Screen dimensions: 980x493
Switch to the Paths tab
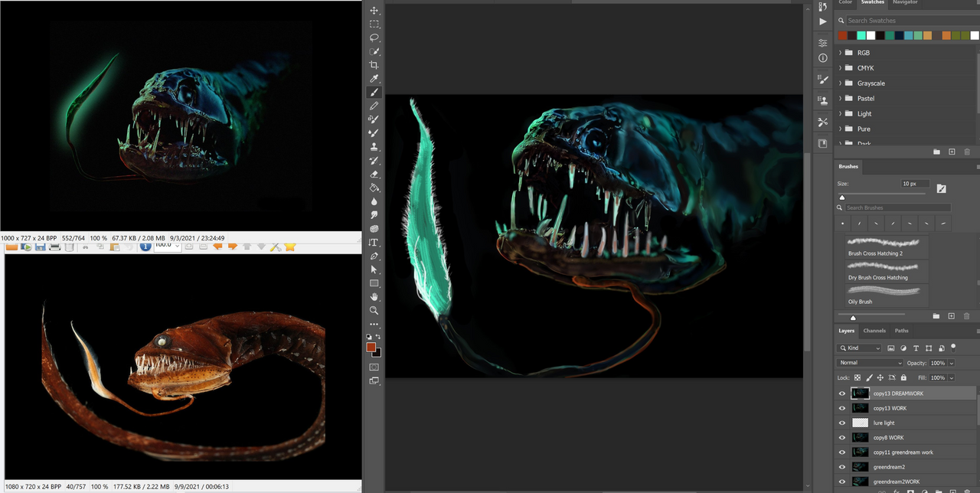pos(902,331)
